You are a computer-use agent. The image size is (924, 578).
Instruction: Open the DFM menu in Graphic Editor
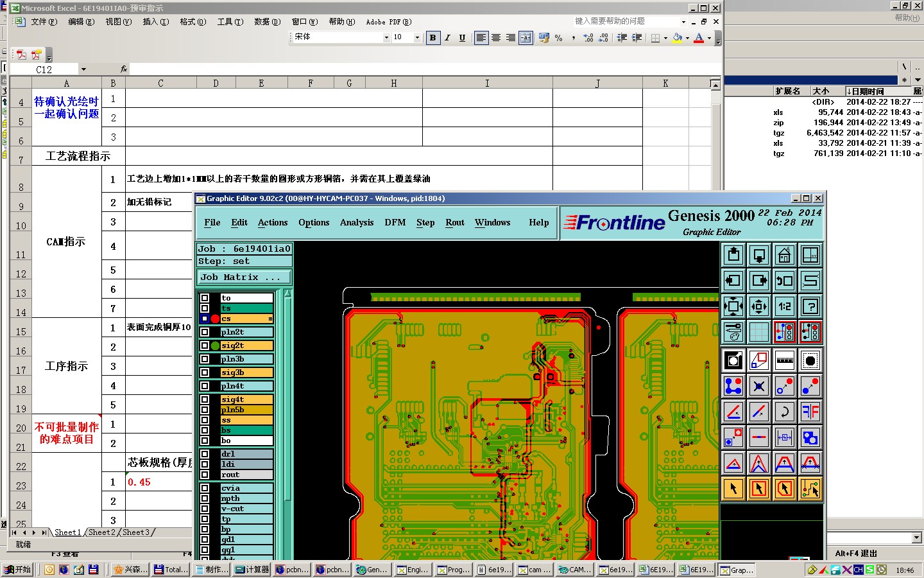[395, 223]
